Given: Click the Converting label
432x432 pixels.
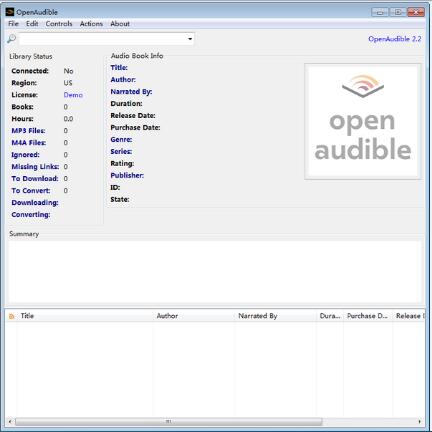Looking at the screenshot, I should coord(31,215).
